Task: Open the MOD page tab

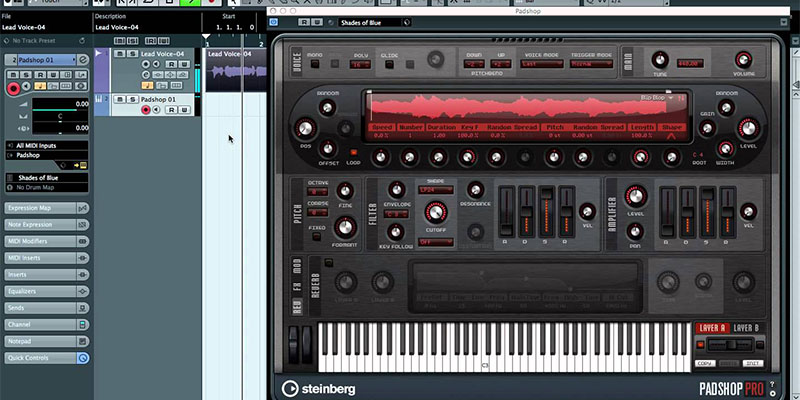Action: tap(296, 265)
